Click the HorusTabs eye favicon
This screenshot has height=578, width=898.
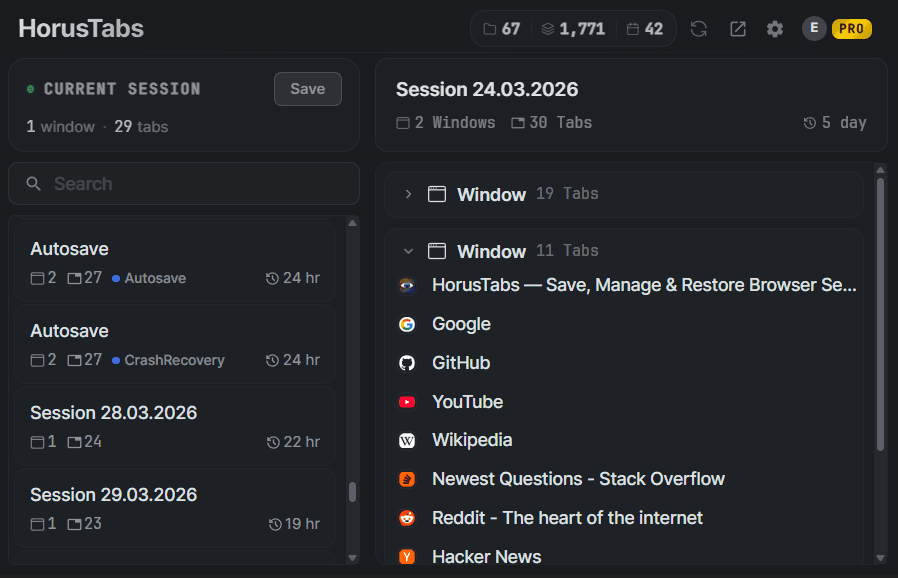tap(407, 285)
